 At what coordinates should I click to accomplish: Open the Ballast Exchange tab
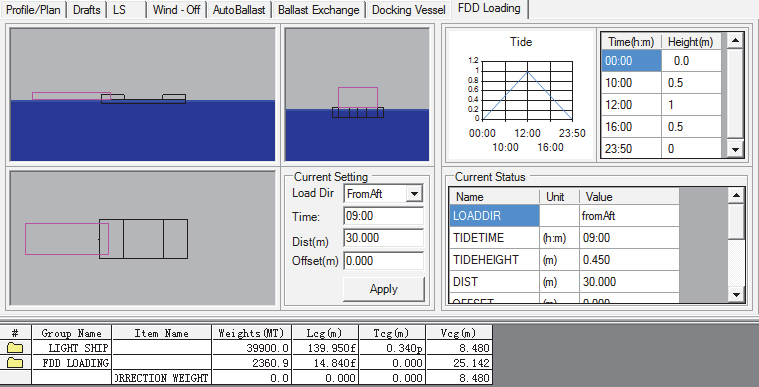point(319,10)
